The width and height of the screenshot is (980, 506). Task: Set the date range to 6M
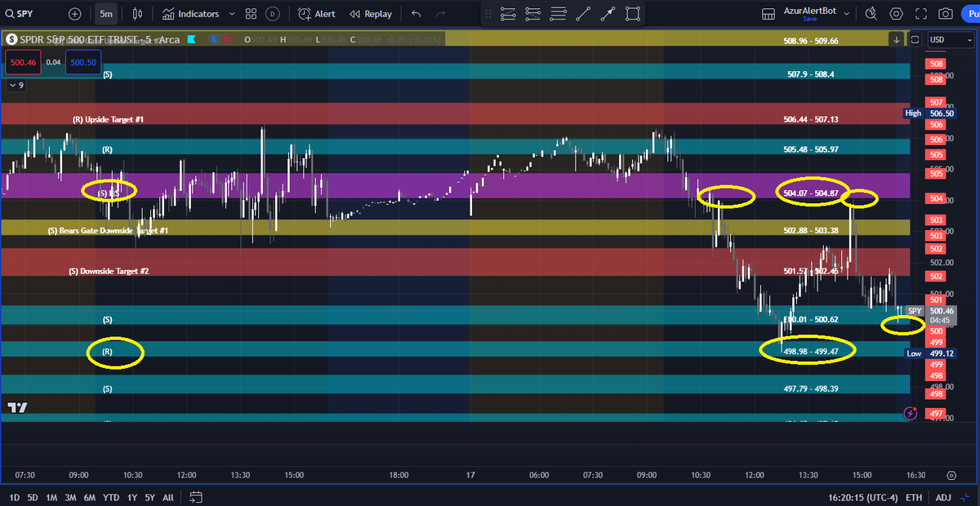pos(89,497)
